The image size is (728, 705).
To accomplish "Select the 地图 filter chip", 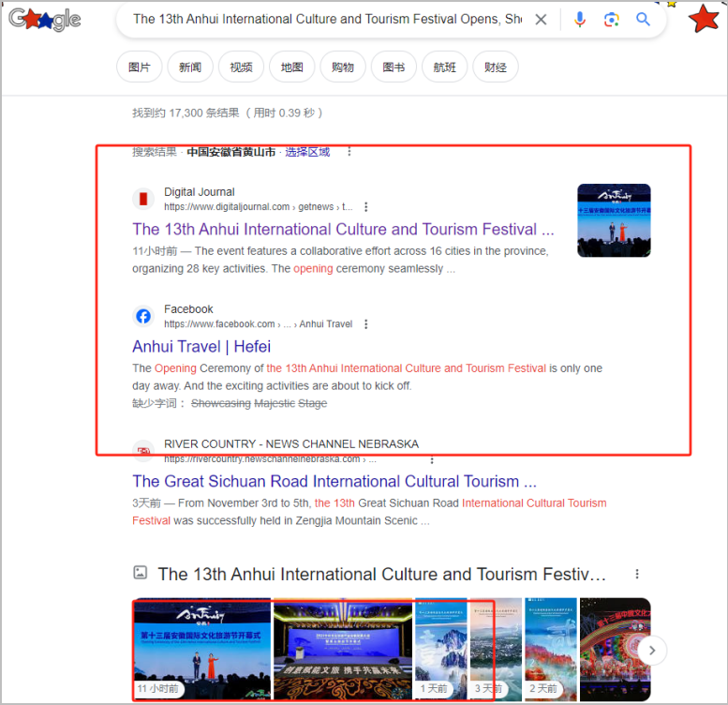I will pos(291,67).
